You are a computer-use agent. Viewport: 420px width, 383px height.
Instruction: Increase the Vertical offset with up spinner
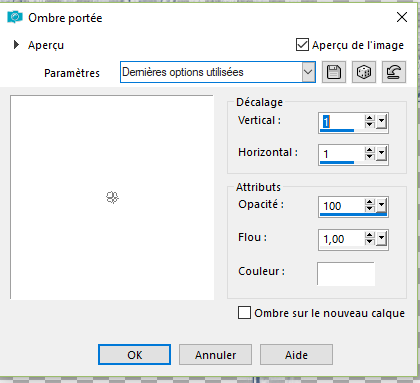369,118
